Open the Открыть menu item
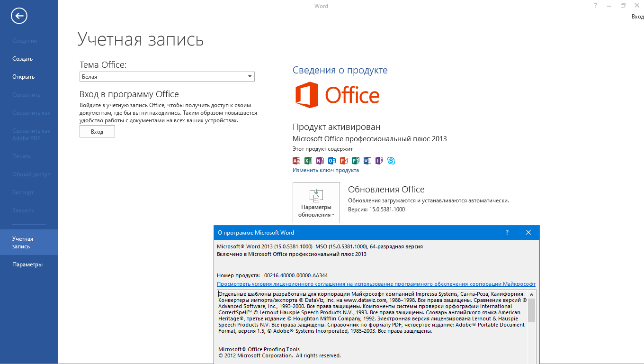The image size is (644, 364). tap(23, 77)
